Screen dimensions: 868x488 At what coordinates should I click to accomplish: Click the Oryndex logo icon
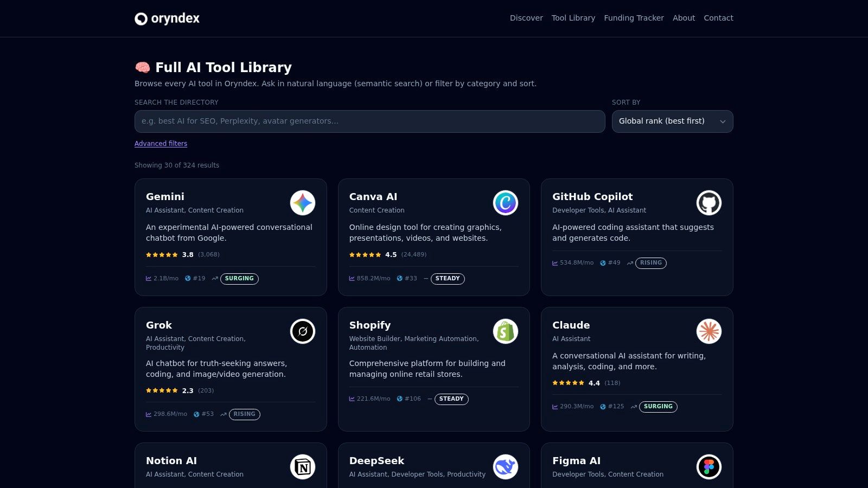click(141, 19)
